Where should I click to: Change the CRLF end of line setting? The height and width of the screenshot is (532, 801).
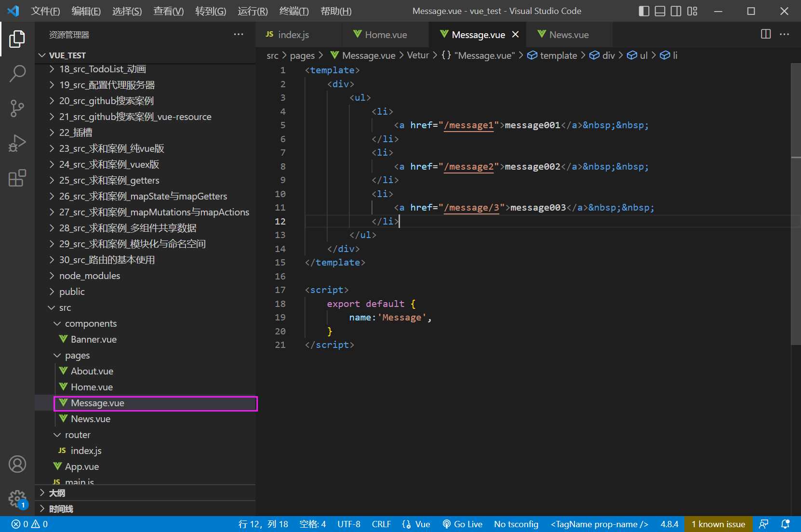(x=381, y=524)
